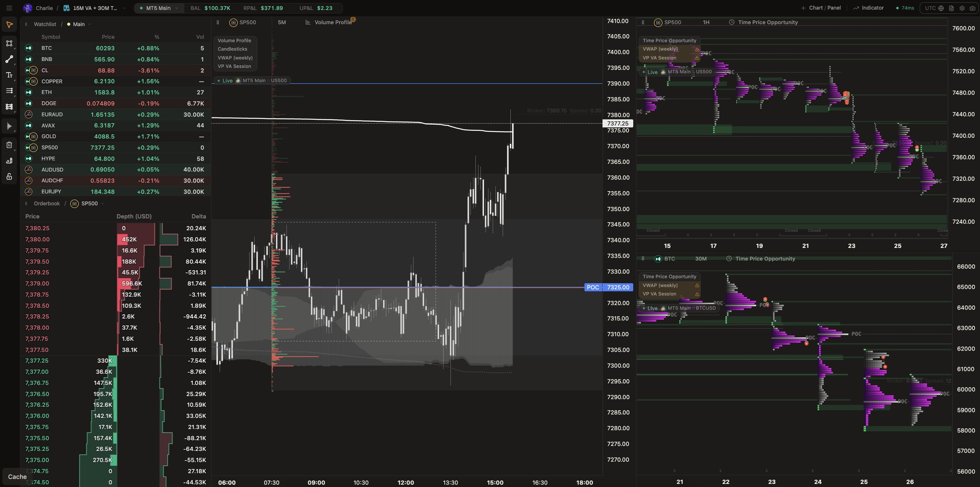
Task: Toggle Candlesticks layer in chart legend
Action: click(232, 49)
